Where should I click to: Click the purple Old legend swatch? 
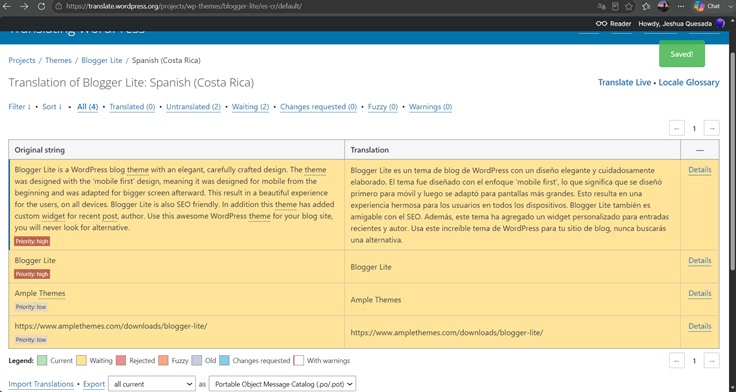197,361
